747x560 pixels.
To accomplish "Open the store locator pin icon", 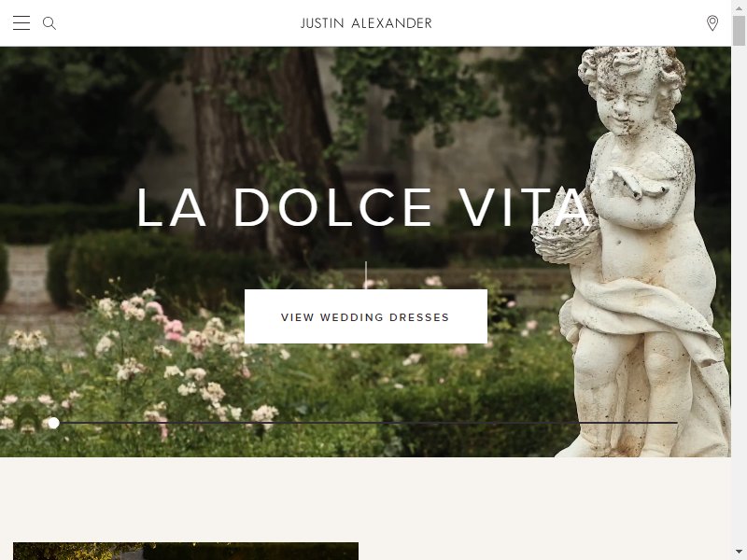I will [x=712, y=23].
